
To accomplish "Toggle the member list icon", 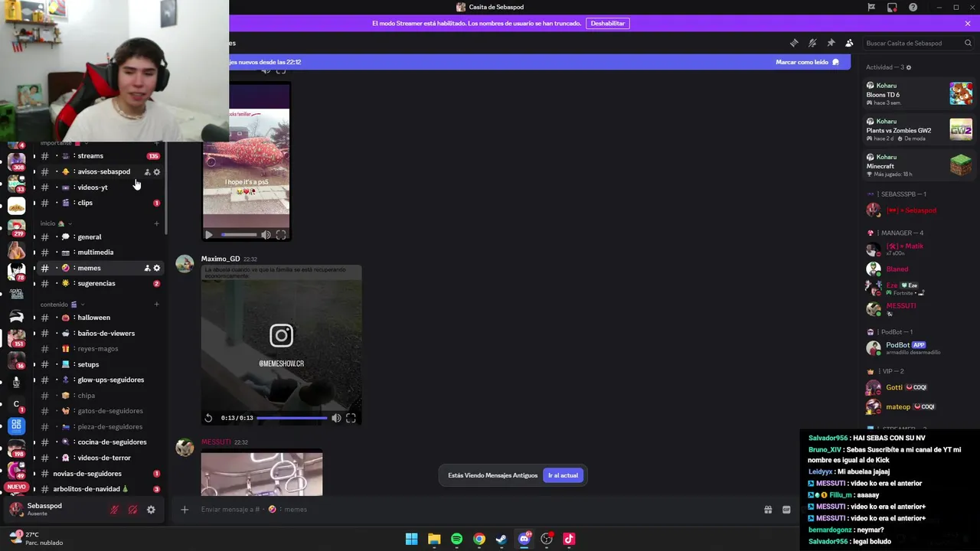I will click(x=849, y=43).
